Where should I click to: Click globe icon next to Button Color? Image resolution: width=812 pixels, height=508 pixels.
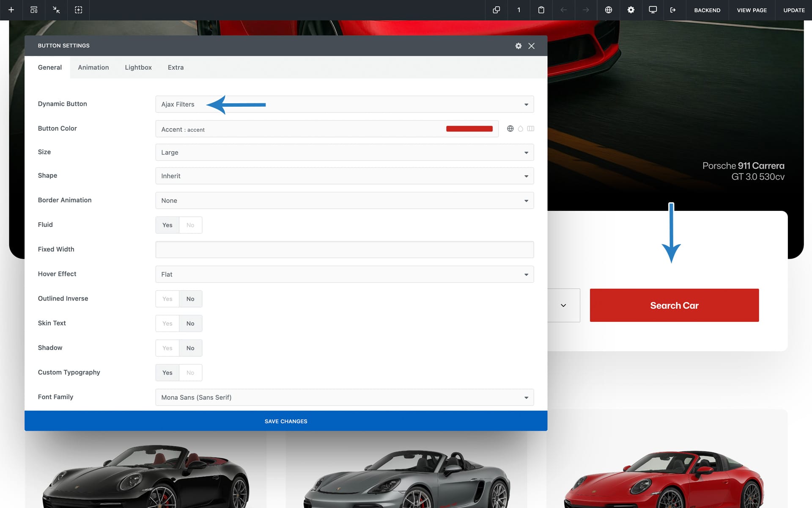point(510,129)
